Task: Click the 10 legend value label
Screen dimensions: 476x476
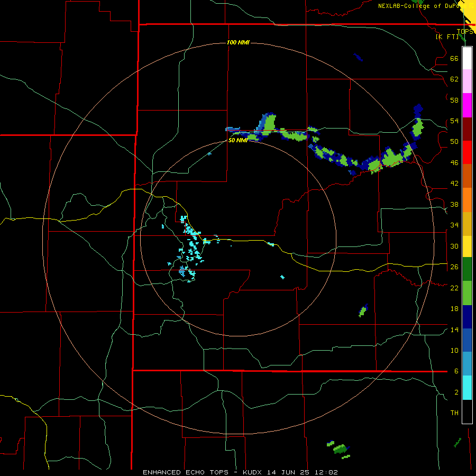Action: click(454, 351)
